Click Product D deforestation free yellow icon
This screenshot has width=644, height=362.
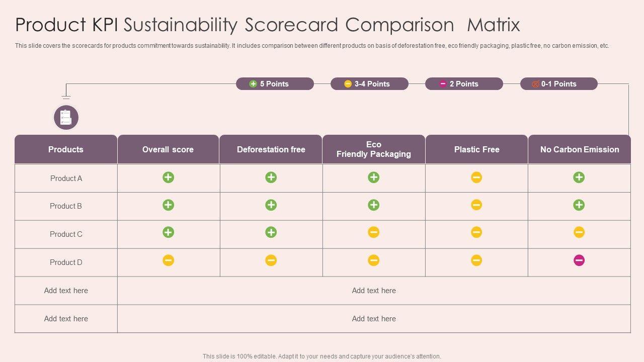(x=271, y=260)
